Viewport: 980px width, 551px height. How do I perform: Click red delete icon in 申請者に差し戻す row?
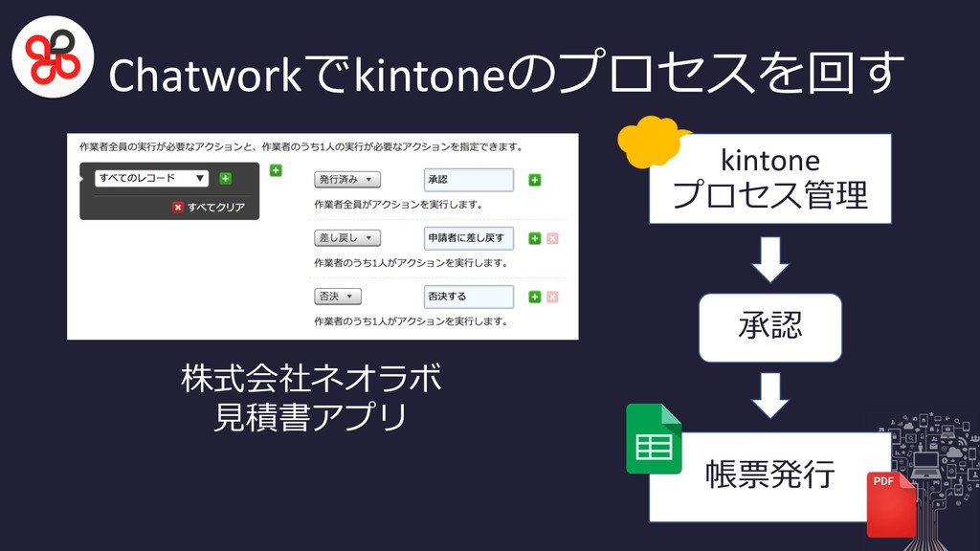(552, 238)
